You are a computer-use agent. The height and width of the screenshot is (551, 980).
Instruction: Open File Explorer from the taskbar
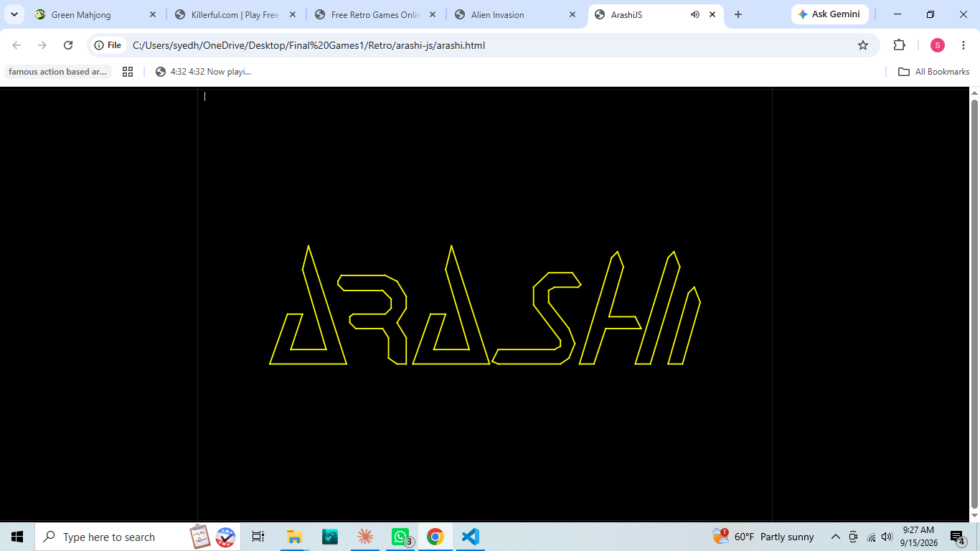coord(294,537)
